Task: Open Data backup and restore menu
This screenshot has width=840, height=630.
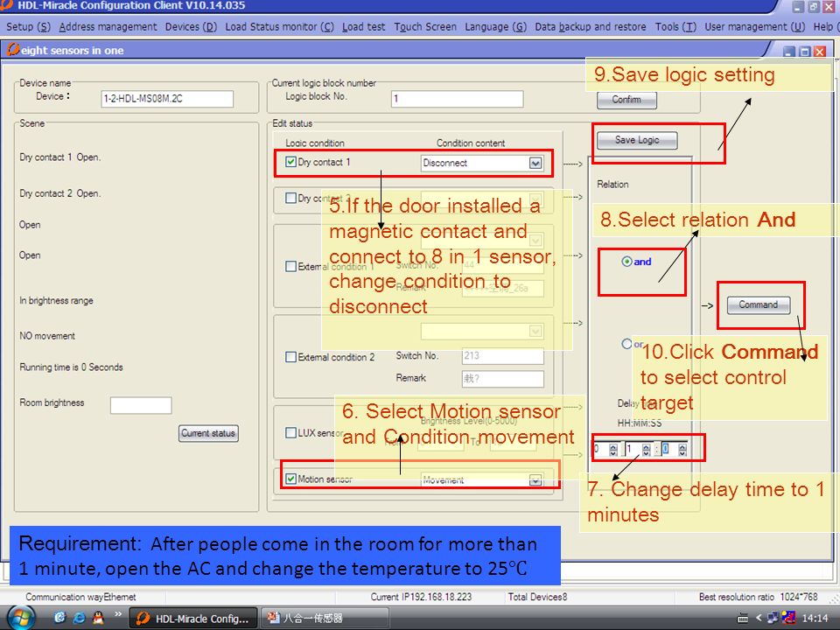Action: pos(591,27)
